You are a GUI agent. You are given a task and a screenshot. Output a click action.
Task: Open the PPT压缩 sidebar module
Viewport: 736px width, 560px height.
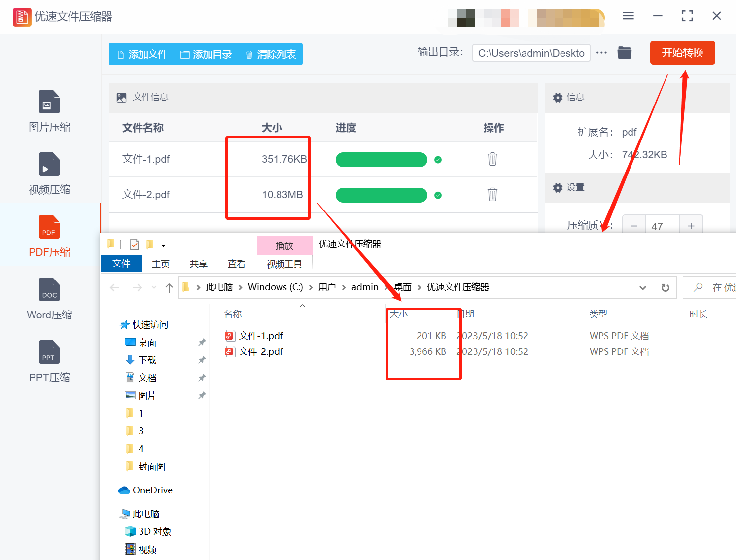pyautogui.click(x=49, y=362)
